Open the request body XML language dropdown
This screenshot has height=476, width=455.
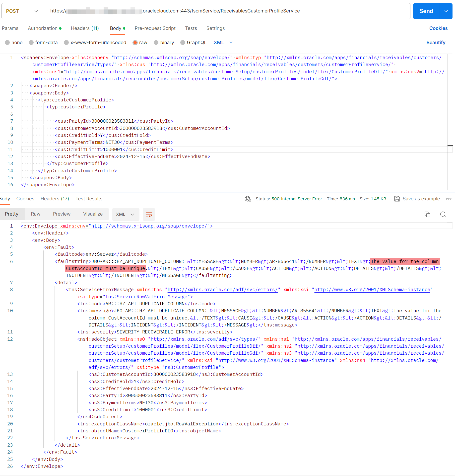coord(223,43)
